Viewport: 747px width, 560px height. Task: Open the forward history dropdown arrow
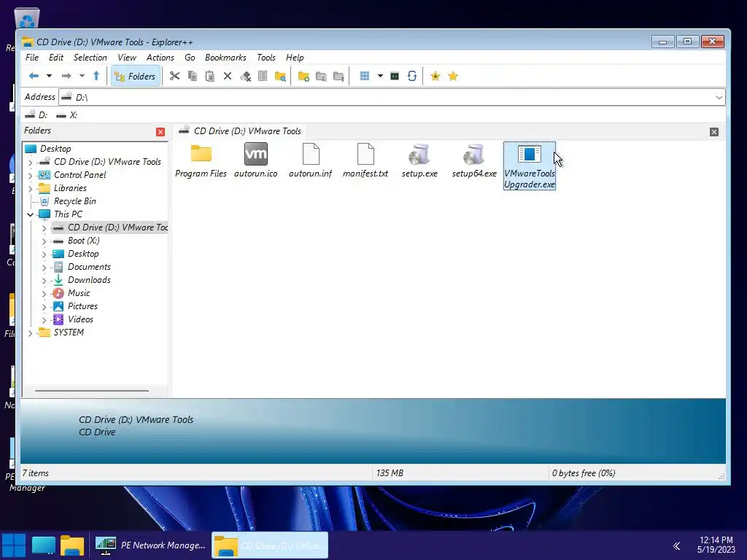[x=82, y=76]
